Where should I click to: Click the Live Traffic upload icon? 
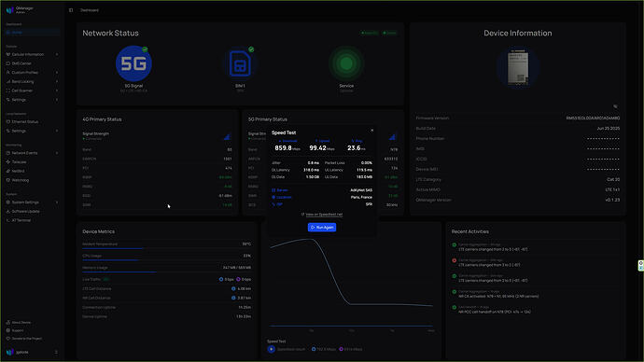[238, 279]
